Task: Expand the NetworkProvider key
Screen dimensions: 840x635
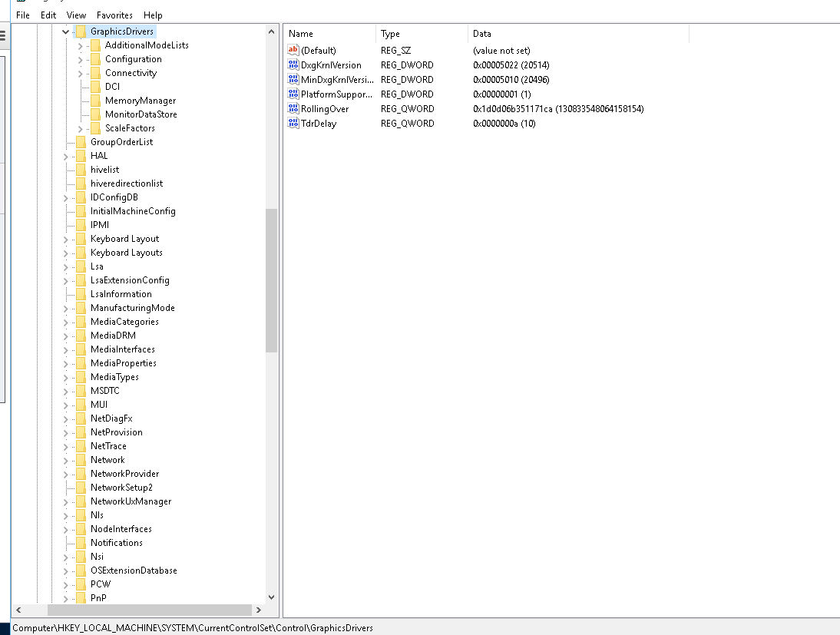Action: [x=66, y=475]
